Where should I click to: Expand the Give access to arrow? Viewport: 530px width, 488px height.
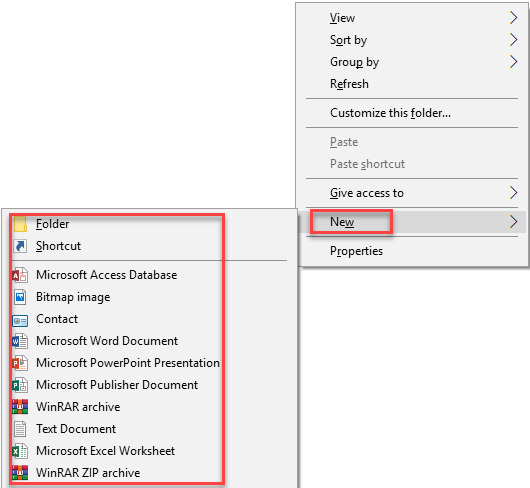click(513, 193)
